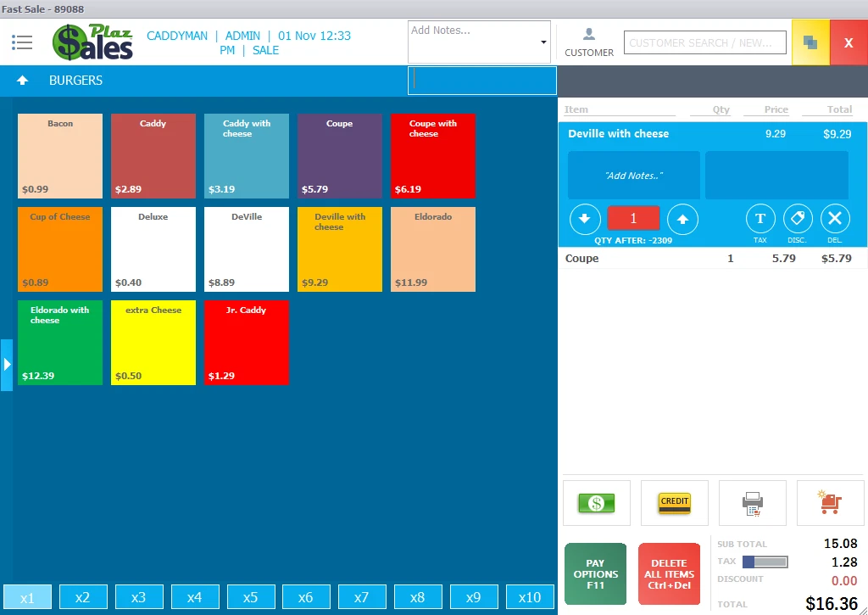Click the cash payment dollar icon
The width and height of the screenshot is (868, 615).
[596, 503]
